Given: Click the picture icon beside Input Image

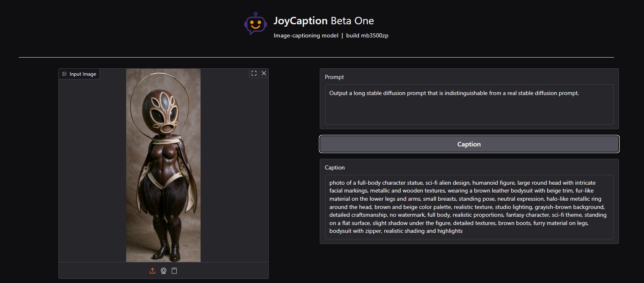Looking at the screenshot, I should pos(65,74).
